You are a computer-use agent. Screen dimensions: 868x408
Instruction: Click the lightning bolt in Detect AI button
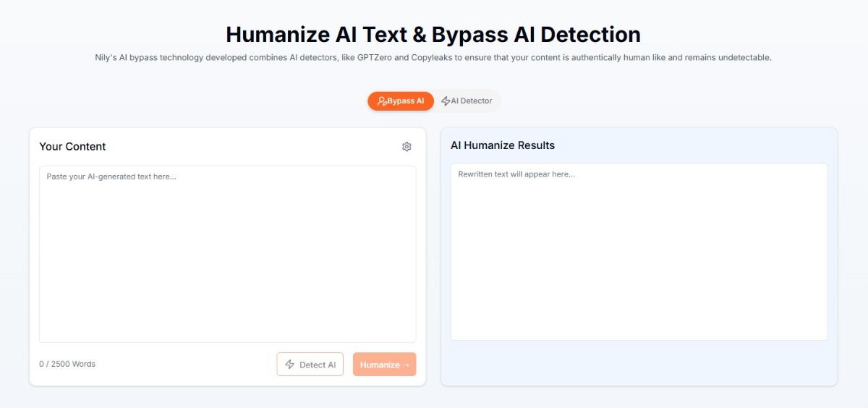[290, 365]
